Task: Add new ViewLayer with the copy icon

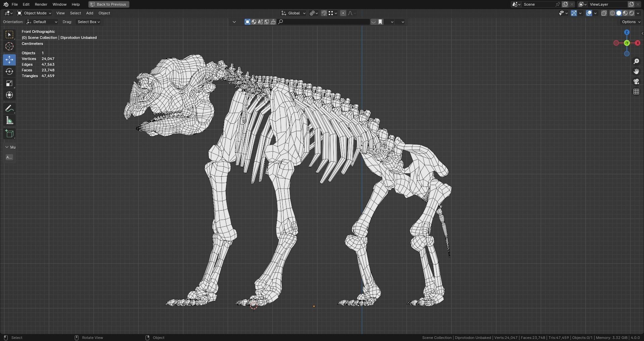Action: pyautogui.click(x=631, y=4)
